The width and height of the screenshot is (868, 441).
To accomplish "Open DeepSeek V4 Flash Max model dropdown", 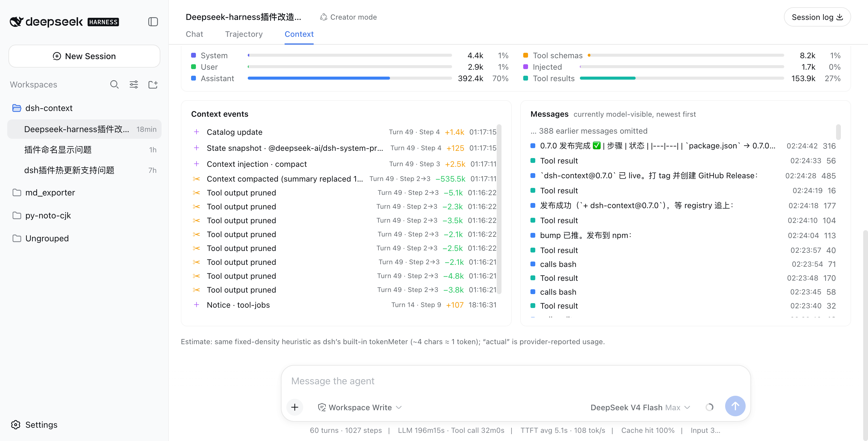I will pos(640,407).
